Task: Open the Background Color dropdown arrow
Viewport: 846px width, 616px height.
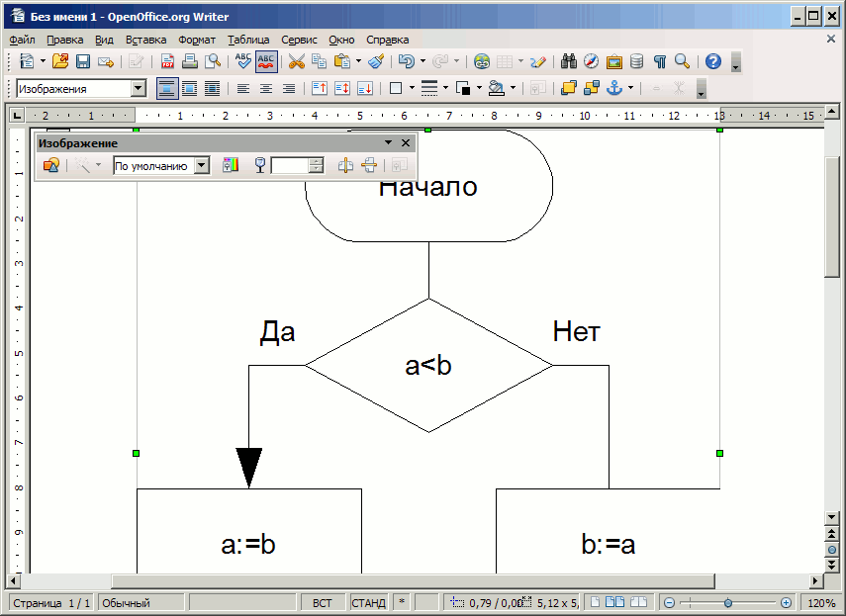Action: coord(513,88)
